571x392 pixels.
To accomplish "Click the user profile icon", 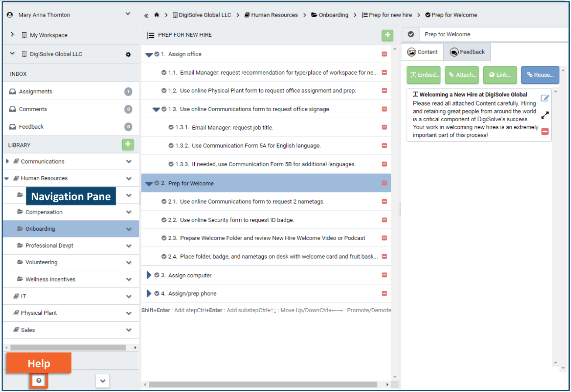I will click(x=10, y=15).
